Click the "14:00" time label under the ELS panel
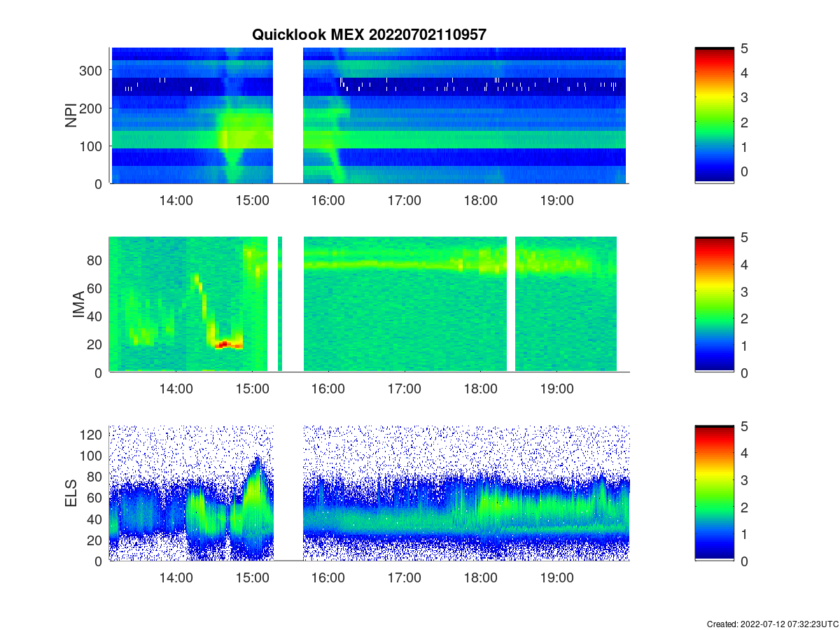The height and width of the screenshot is (630, 840). tap(176, 578)
